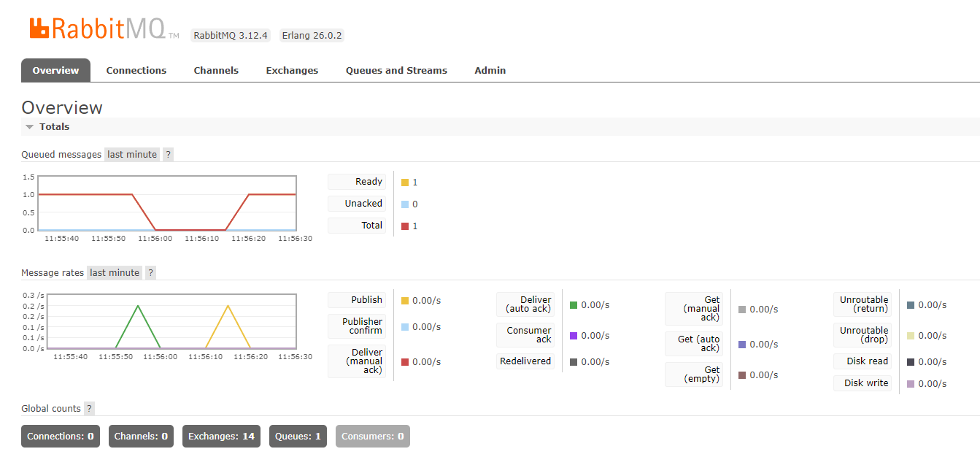Open the Channels: 0 count button
980x457 pixels.
[141, 437]
